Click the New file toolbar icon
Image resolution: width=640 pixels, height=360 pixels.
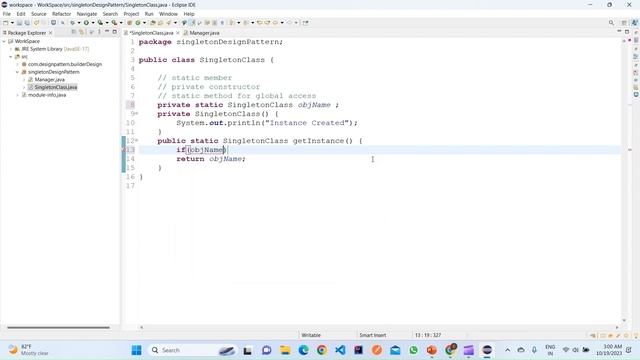coord(6,23)
